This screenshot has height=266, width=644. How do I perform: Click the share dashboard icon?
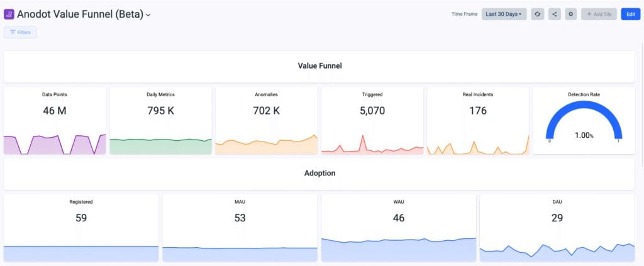(554, 14)
